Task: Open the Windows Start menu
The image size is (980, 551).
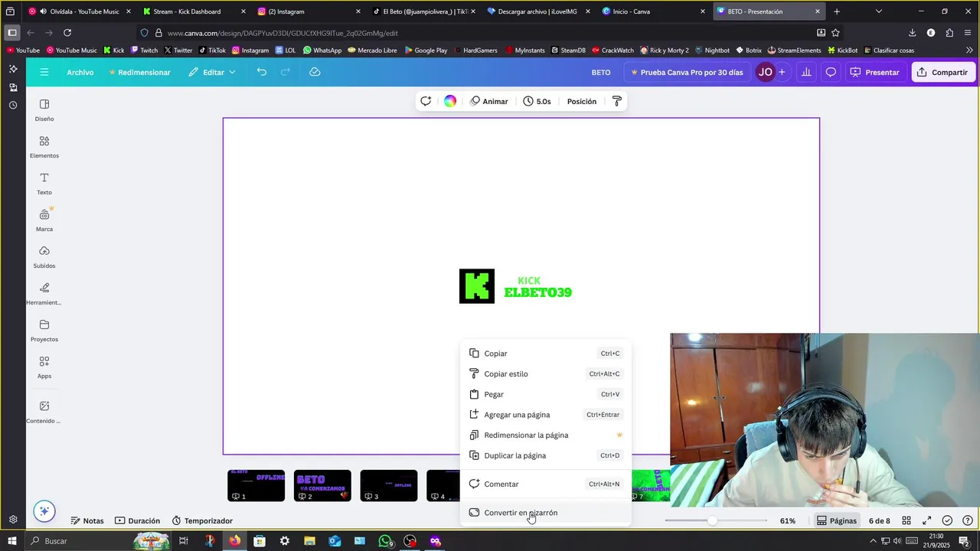Action: pyautogui.click(x=11, y=541)
